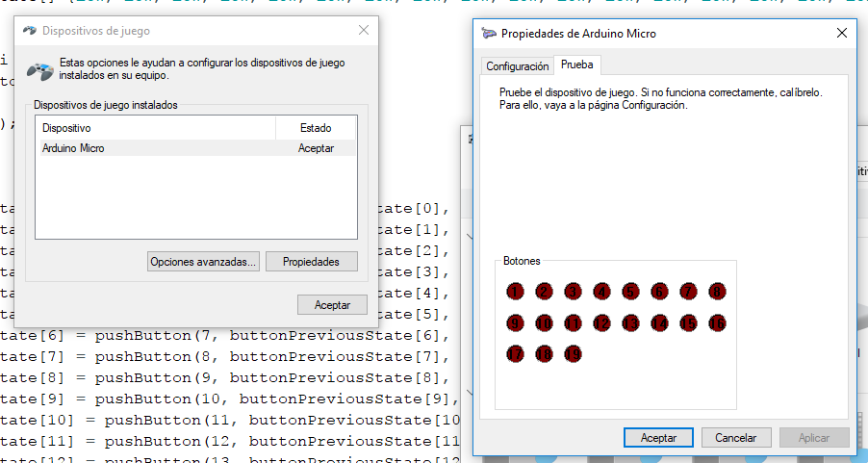Click the Propiedades button

tap(311, 262)
